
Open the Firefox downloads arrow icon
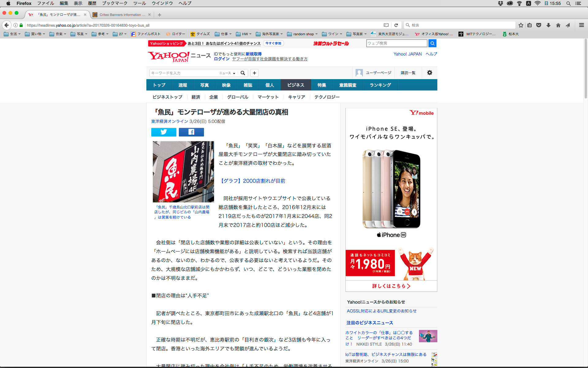click(x=548, y=25)
